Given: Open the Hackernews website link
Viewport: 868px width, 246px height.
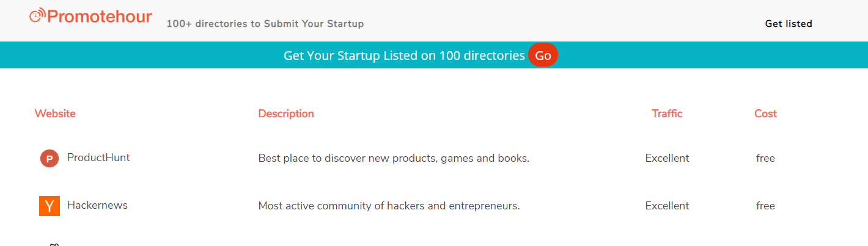Looking at the screenshot, I should click(x=97, y=205).
